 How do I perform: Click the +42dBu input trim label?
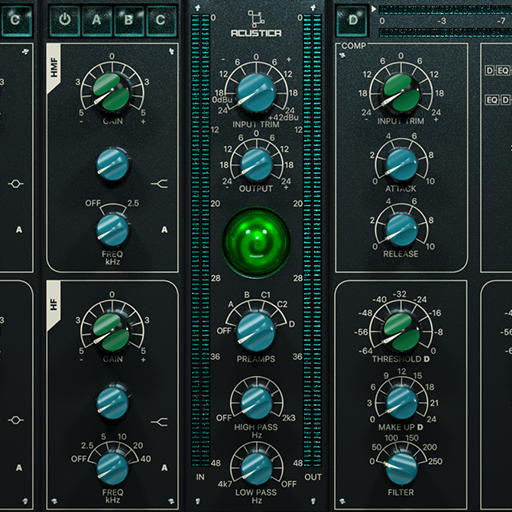tap(283, 117)
